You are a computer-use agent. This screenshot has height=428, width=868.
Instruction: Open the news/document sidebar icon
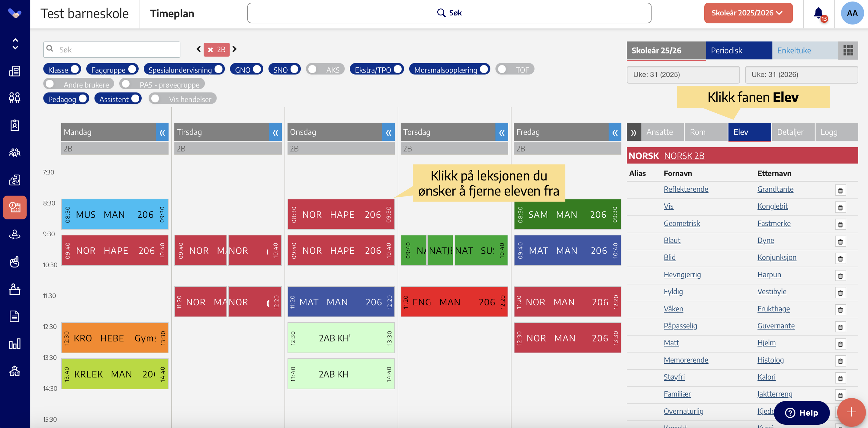click(14, 71)
